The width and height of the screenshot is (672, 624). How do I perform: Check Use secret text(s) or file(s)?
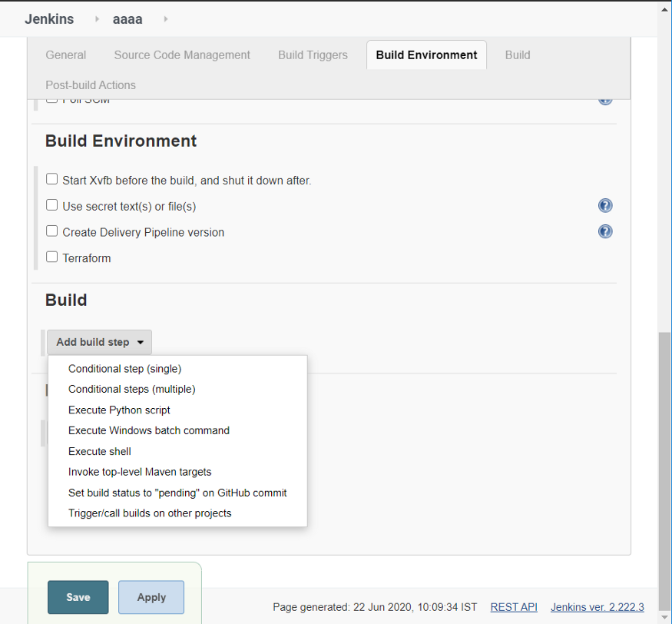[x=52, y=205]
